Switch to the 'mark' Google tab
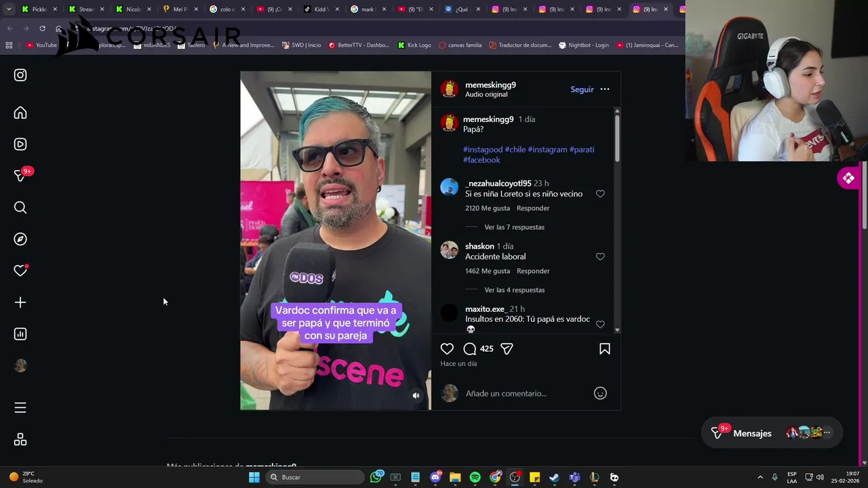868x488 pixels. 368,9
